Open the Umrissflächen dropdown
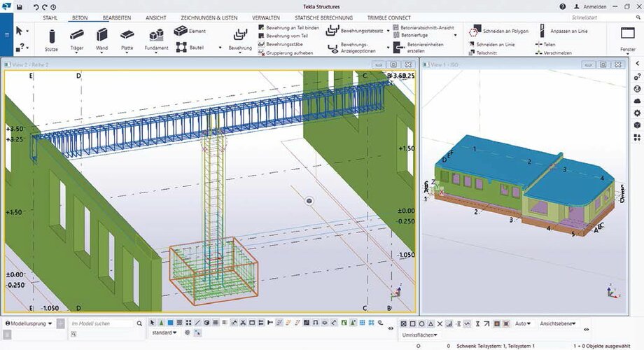This screenshot has width=644, height=350. (x=419, y=335)
